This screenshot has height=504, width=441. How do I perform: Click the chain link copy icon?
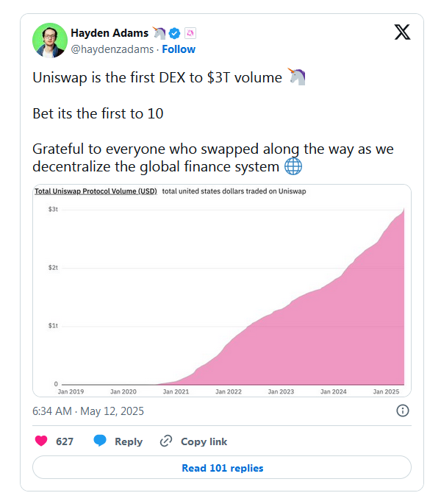click(x=166, y=441)
